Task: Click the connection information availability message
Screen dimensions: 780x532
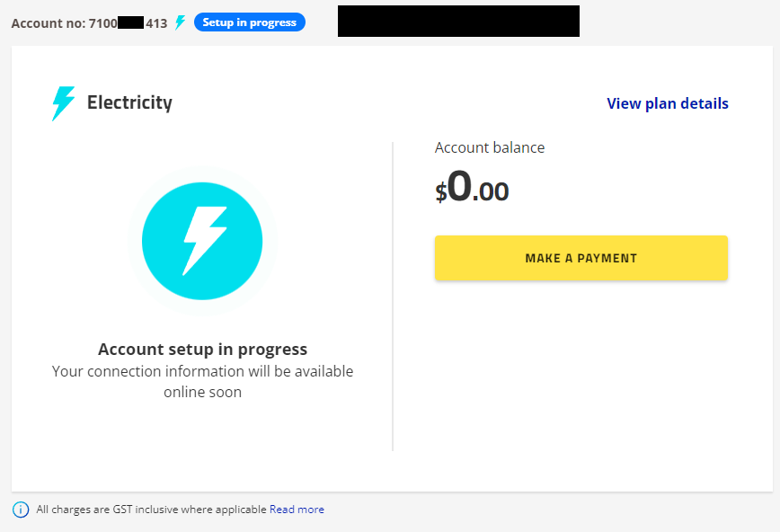Action: pyautogui.click(x=202, y=371)
